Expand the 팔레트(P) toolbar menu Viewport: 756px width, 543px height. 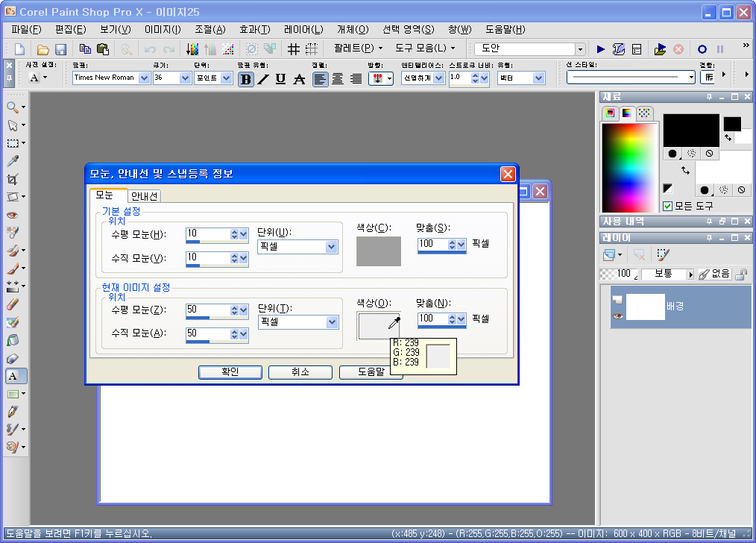click(x=358, y=48)
